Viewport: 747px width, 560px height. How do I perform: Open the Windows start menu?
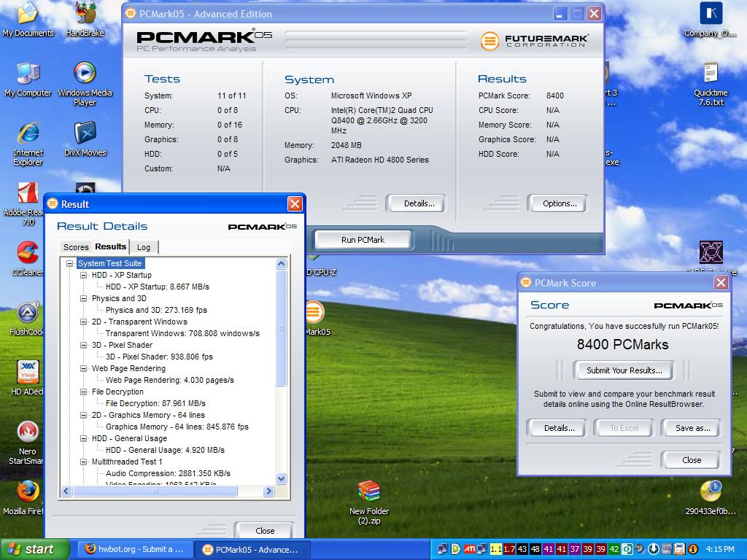click(35, 550)
